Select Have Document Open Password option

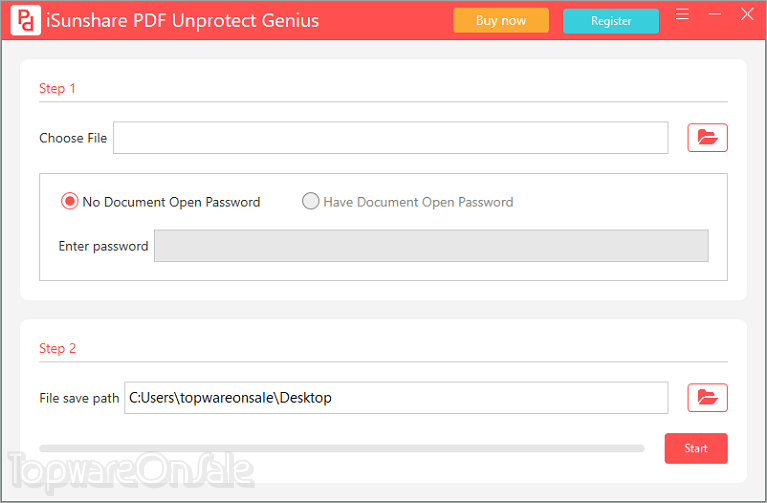(407, 202)
